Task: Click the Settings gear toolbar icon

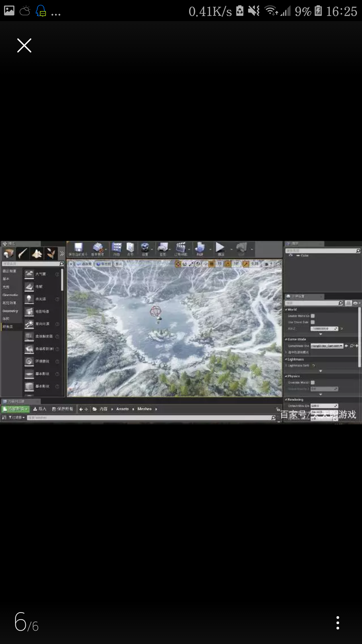Action: tap(145, 249)
